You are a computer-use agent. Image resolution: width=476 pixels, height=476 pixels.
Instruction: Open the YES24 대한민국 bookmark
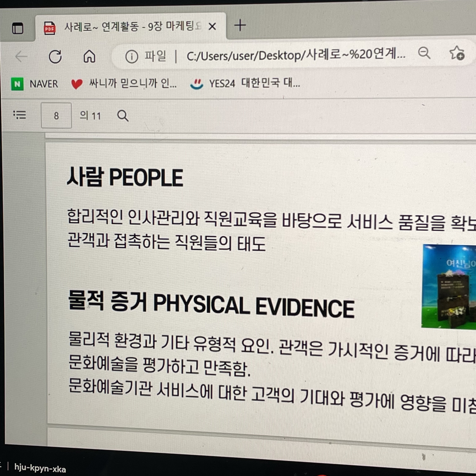tap(245, 83)
